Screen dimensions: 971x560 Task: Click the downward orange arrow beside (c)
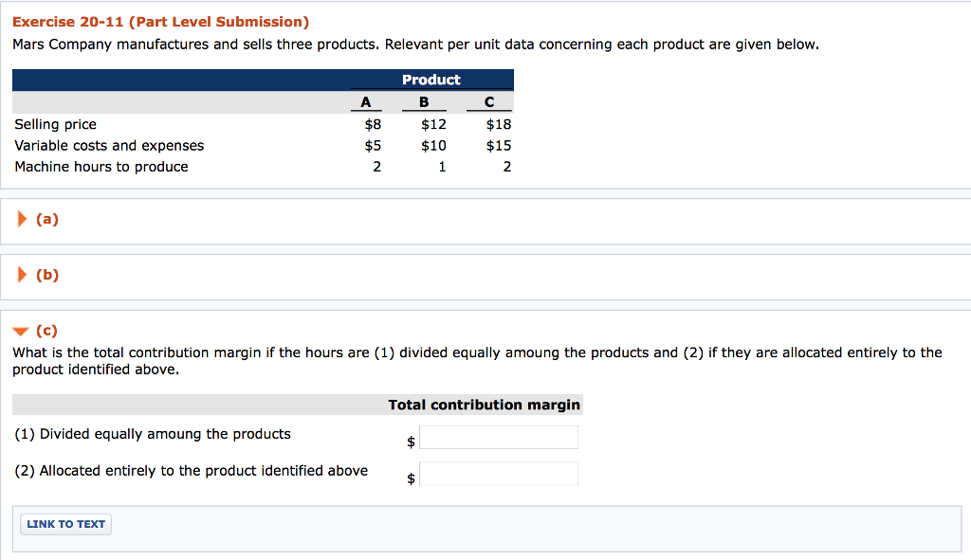tap(21, 331)
